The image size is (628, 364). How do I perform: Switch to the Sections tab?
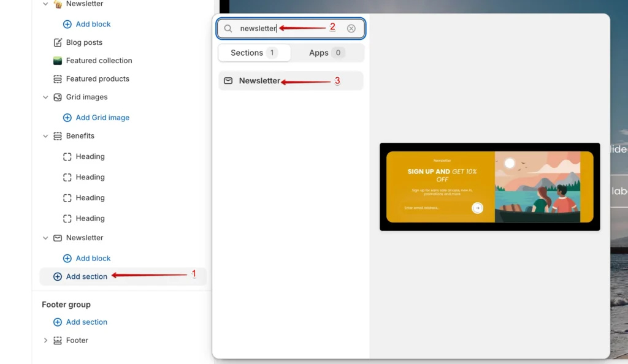tap(255, 53)
